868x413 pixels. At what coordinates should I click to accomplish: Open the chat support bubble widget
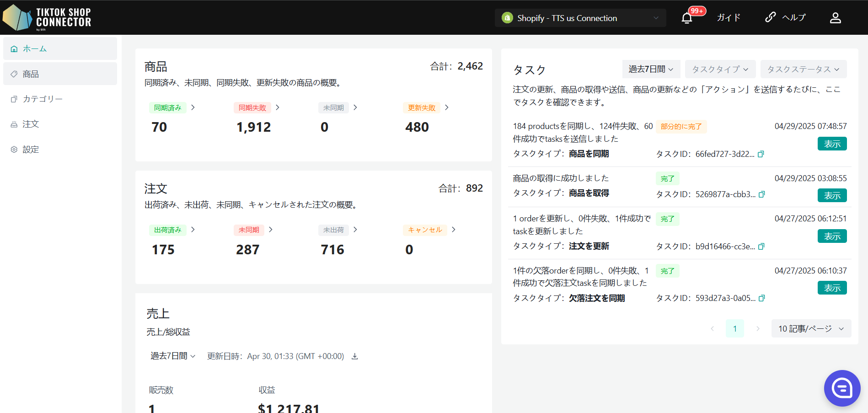pyautogui.click(x=842, y=388)
